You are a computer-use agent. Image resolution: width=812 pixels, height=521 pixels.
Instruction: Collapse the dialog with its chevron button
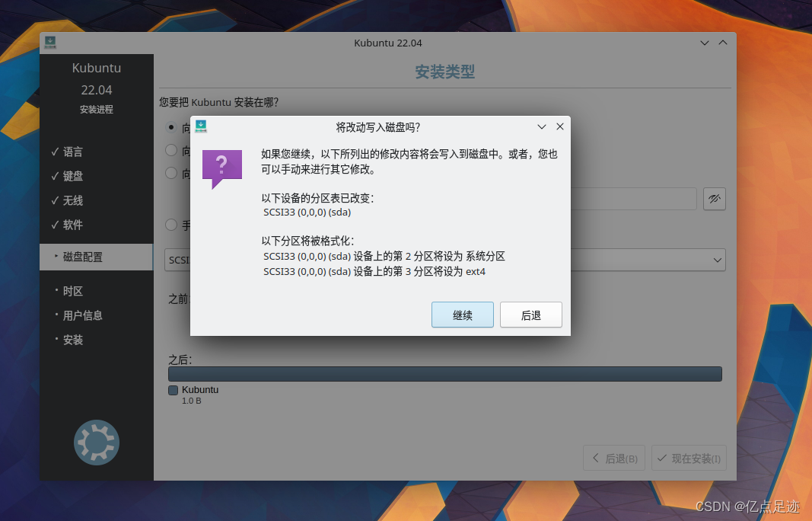tap(542, 126)
